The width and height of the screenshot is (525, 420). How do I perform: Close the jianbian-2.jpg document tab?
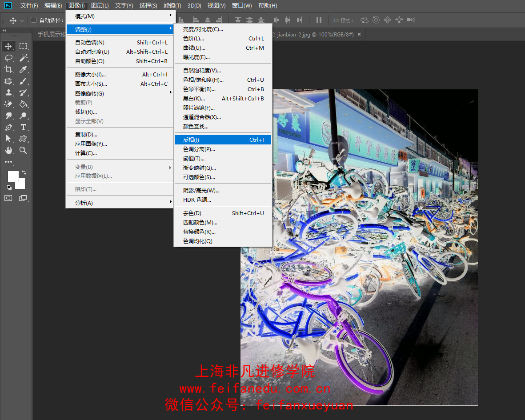[359, 35]
